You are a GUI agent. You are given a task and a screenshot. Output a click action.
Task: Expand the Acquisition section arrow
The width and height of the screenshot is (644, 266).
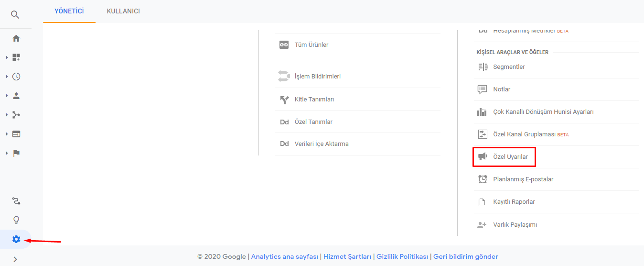[7, 115]
